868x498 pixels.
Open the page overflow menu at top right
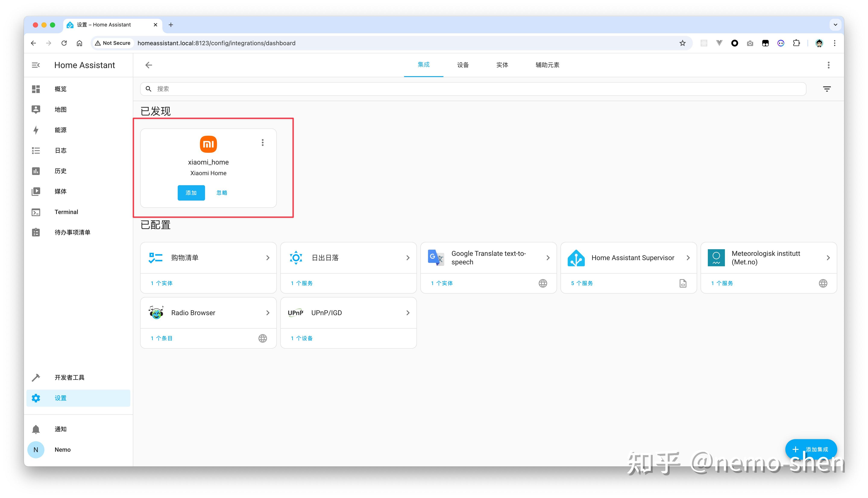click(829, 65)
